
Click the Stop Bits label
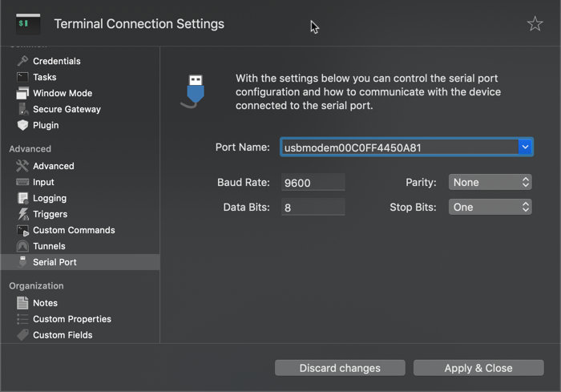[413, 207]
